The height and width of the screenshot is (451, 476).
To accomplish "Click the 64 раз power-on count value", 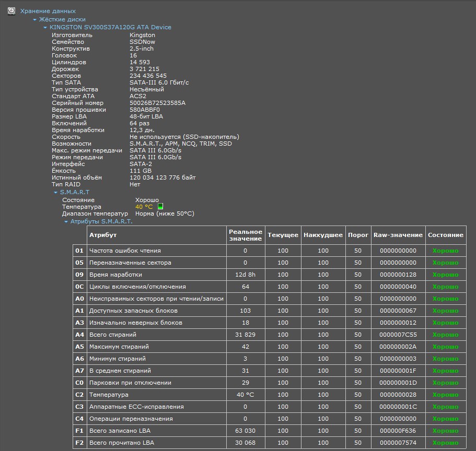I will pos(140,123).
